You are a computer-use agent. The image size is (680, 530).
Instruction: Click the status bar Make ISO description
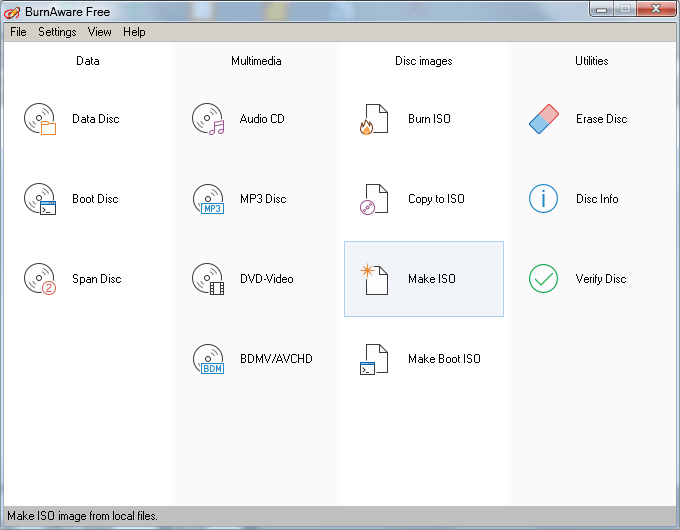click(x=82, y=516)
